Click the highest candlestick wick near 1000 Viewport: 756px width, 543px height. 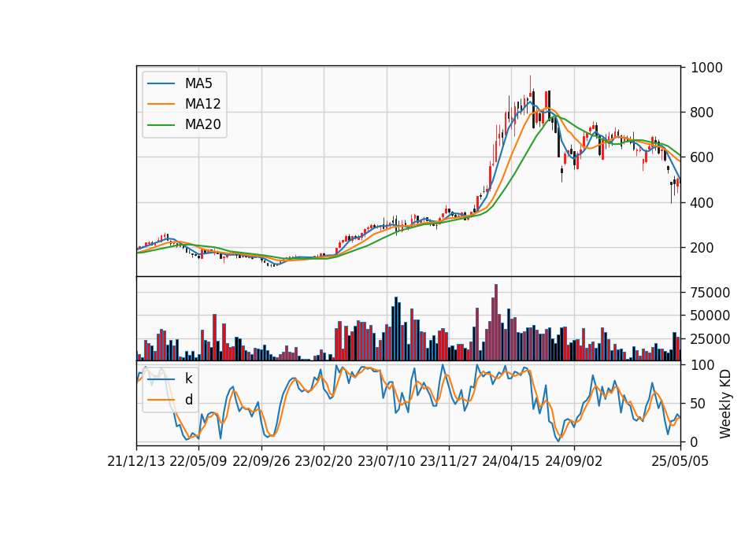pos(530,84)
